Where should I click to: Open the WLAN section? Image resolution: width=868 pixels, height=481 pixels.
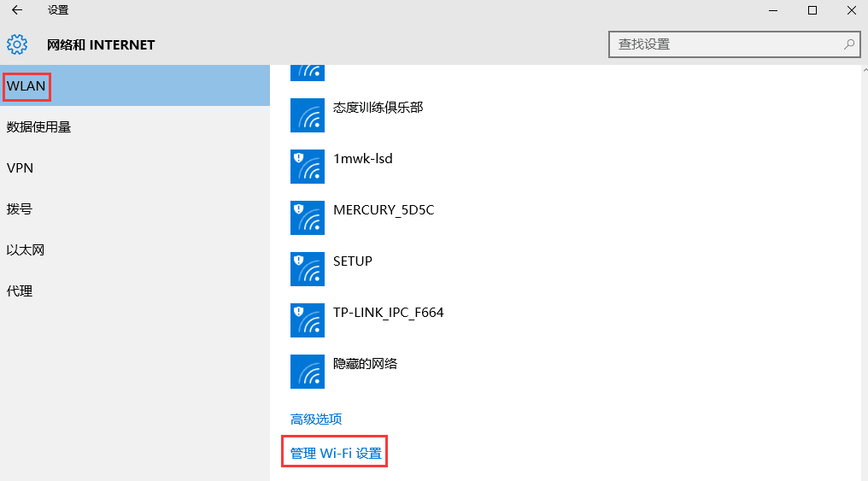point(135,85)
